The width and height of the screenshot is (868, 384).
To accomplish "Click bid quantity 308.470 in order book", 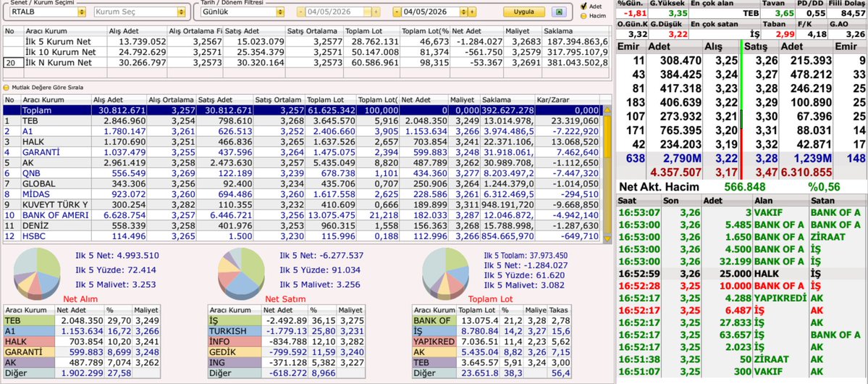I will (x=681, y=61).
